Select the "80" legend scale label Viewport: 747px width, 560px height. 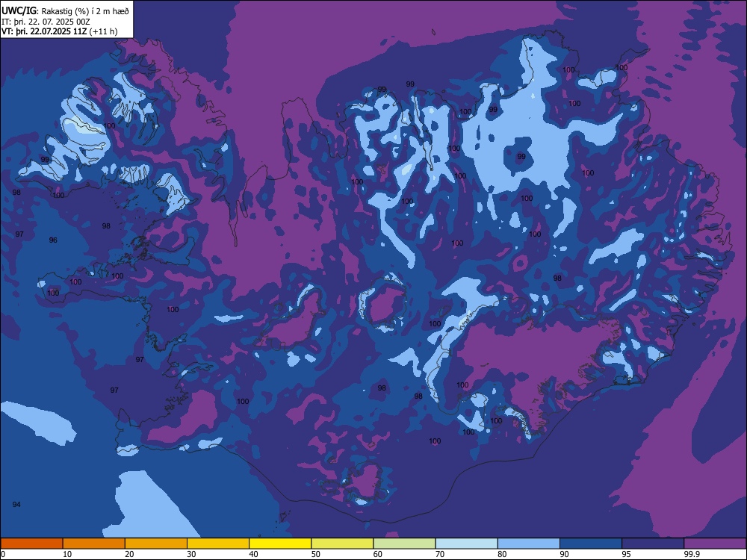coord(502,554)
